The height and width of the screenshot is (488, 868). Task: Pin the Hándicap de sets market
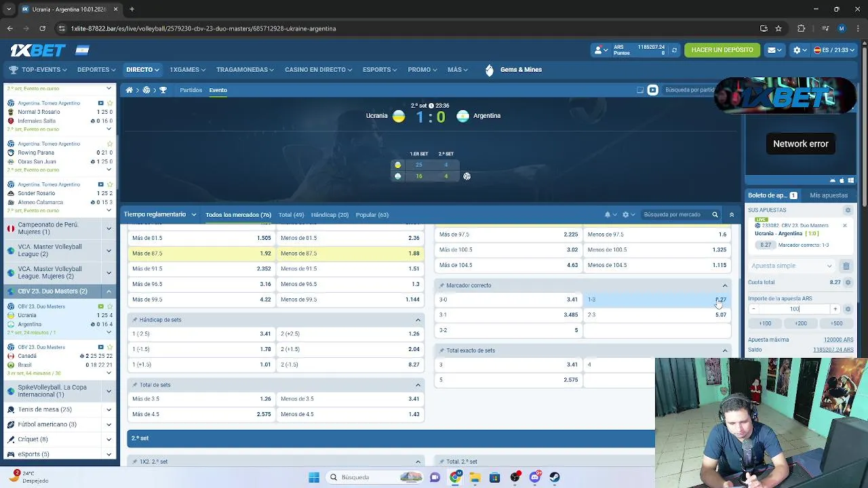click(x=135, y=320)
